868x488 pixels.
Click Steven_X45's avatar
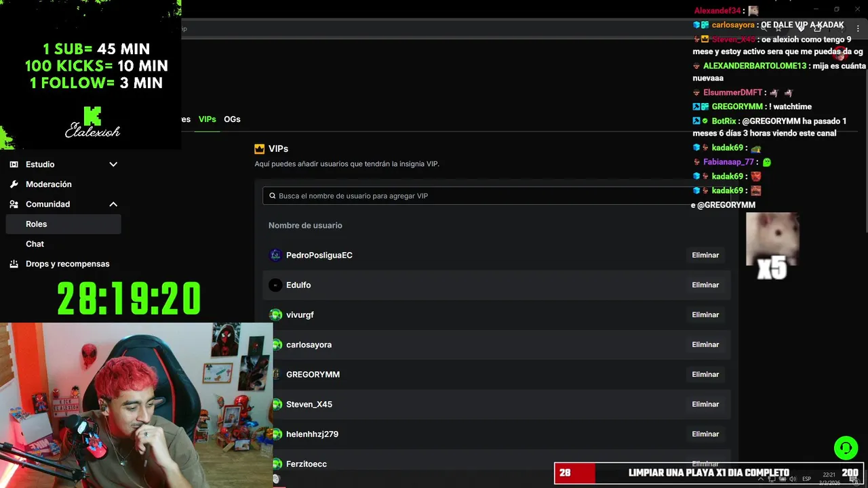pos(277,404)
